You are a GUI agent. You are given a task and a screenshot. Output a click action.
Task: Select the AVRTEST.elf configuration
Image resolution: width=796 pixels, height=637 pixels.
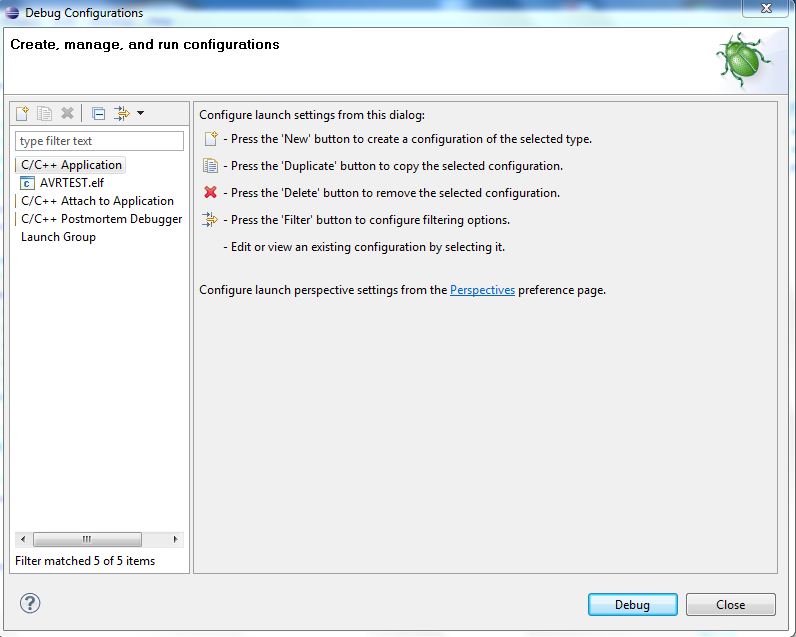[x=72, y=183]
